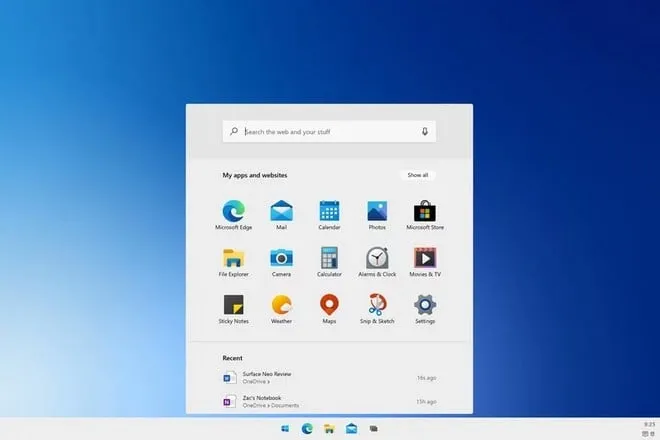Click the Windows Start button on taskbar
Viewport: 660px width, 440px height.
coord(285,428)
